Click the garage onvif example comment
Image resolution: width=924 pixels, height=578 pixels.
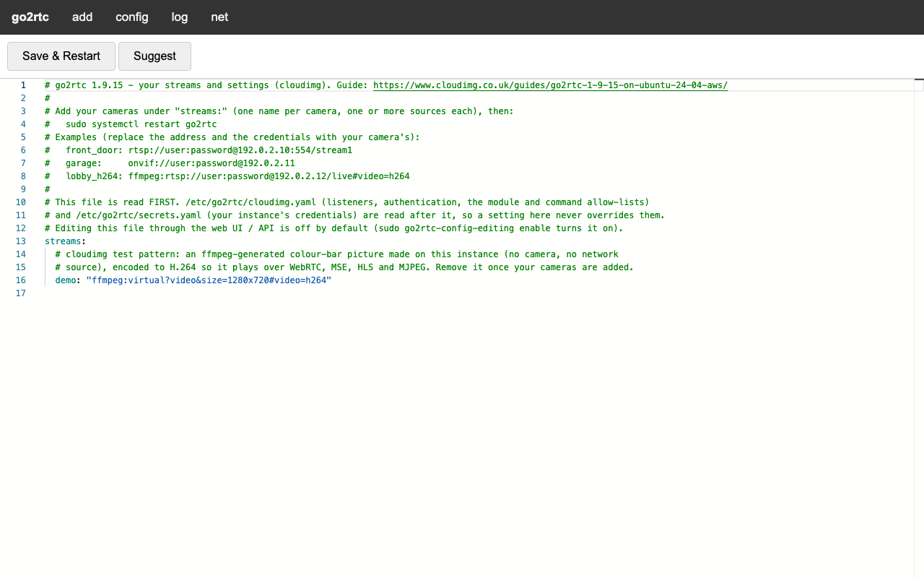[x=170, y=163]
